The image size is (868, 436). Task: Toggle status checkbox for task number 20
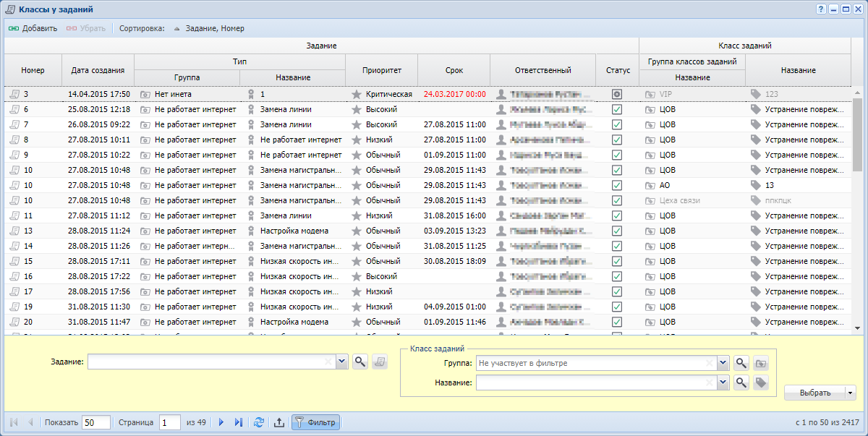click(x=617, y=322)
